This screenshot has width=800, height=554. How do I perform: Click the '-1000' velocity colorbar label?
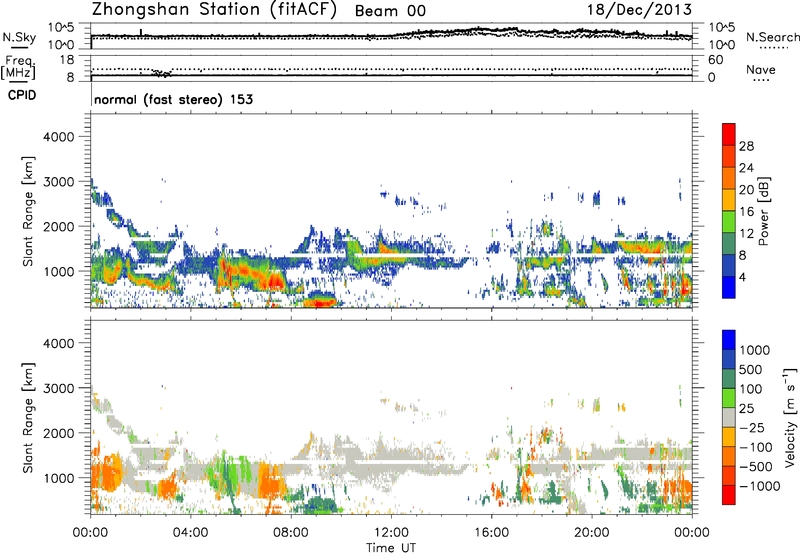(x=759, y=486)
